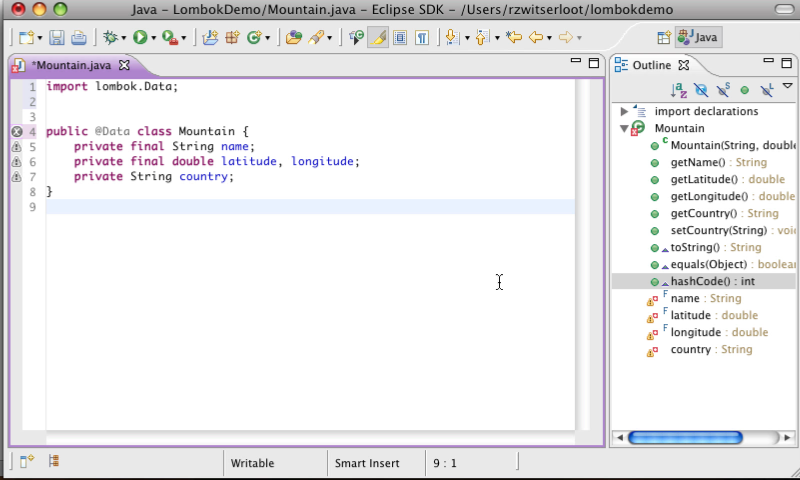
Task: Toggle Mark Occurrences highlighter in toolbar
Action: click(378, 38)
